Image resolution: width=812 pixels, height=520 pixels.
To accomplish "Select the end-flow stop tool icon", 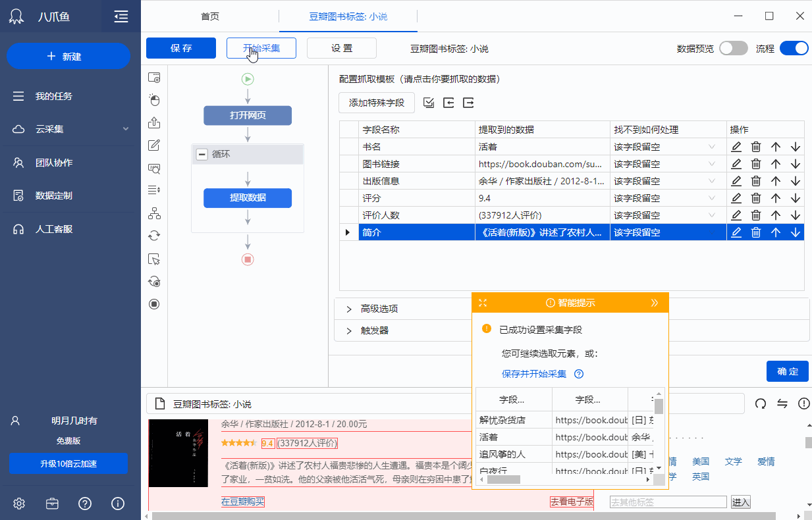I will (154, 304).
